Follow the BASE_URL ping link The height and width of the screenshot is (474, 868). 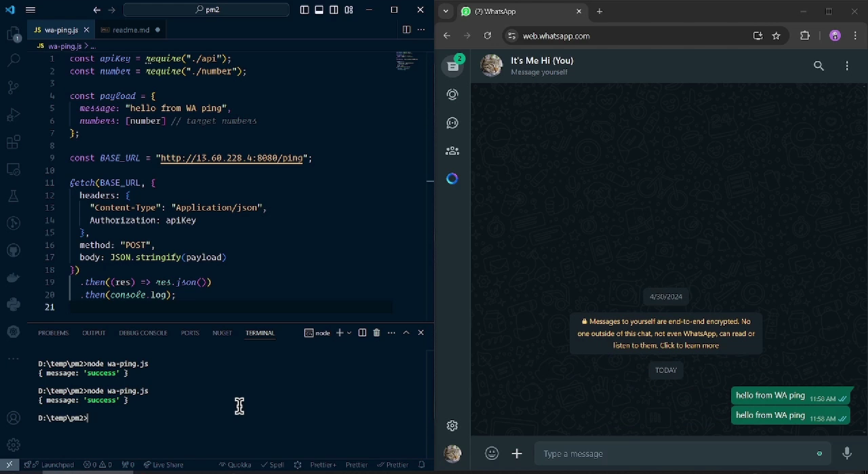[x=231, y=158]
